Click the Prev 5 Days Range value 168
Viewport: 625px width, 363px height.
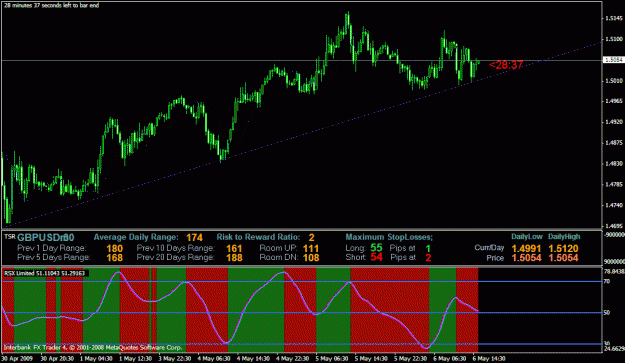click(115, 258)
